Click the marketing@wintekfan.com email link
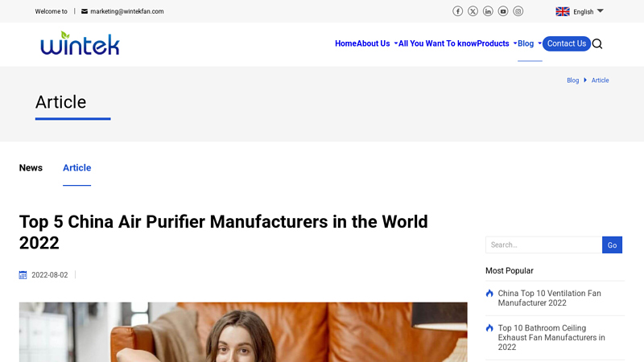Screen dimensions: 644x362 tap(127, 11)
